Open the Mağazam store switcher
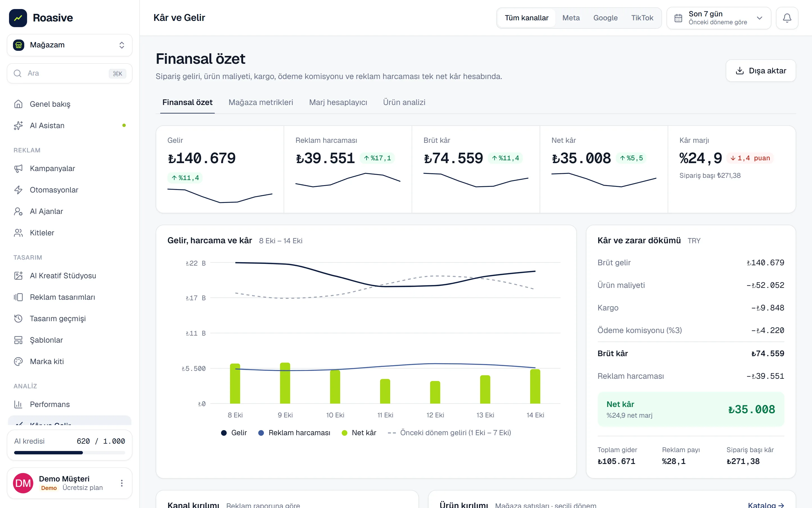Viewport: 812px width, 508px height. click(x=69, y=45)
